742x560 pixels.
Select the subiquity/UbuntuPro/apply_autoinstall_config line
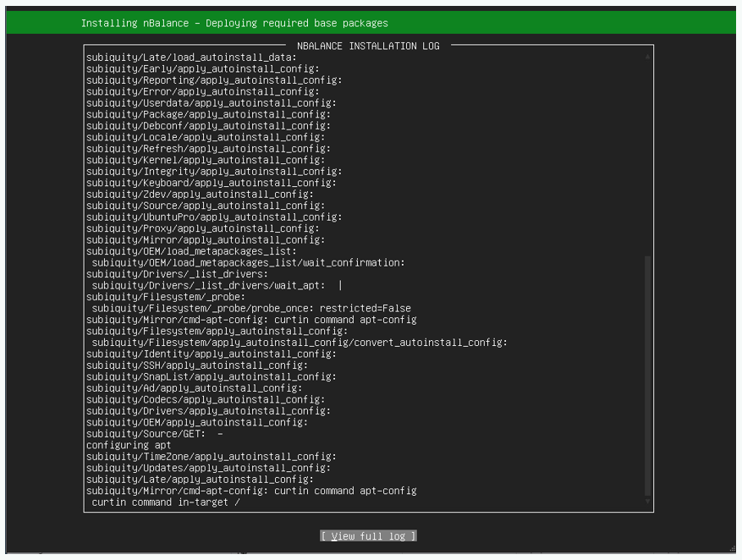click(214, 217)
